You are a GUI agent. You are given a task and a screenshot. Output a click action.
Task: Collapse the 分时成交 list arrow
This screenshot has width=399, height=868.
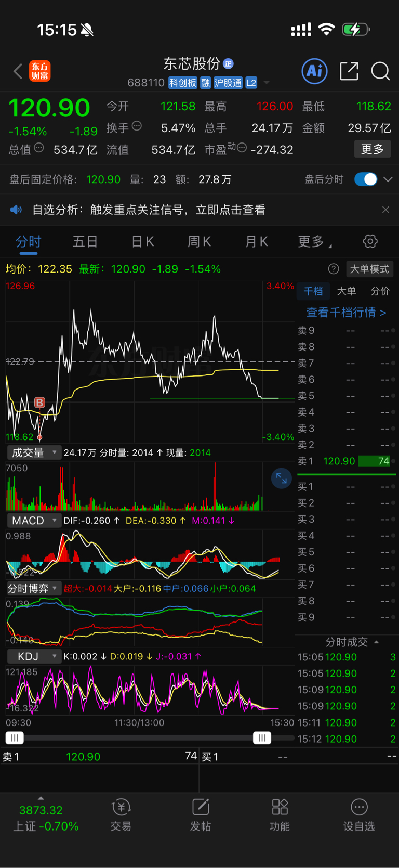(x=376, y=642)
